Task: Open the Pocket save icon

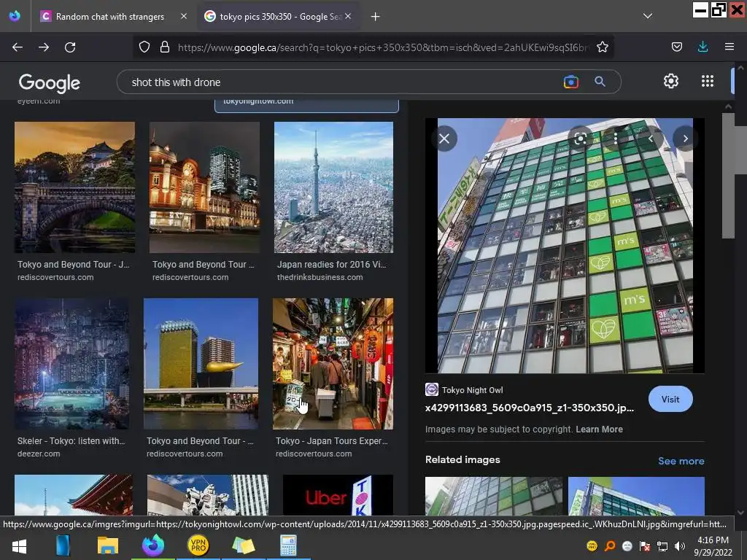Action: pos(676,47)
